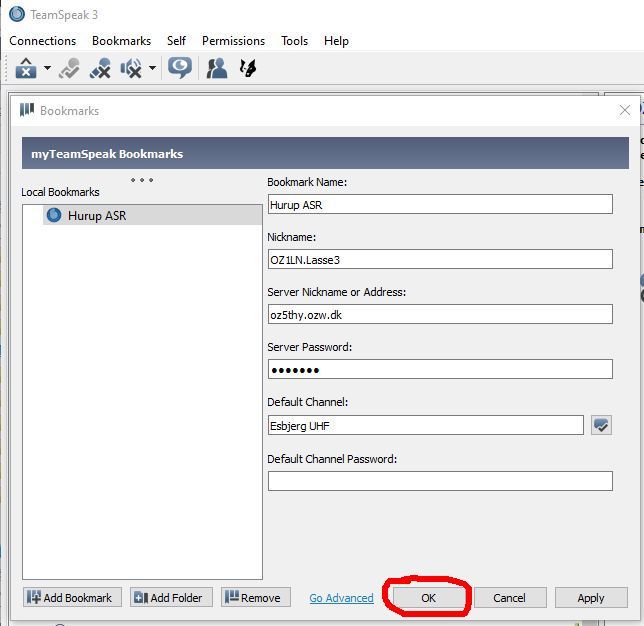Click the Disconnect from server icon

pyautogui.click(x=100, y=68)
